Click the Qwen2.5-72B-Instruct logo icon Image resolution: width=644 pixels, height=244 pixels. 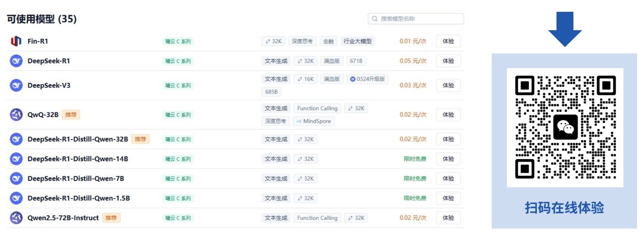point(16,218)
